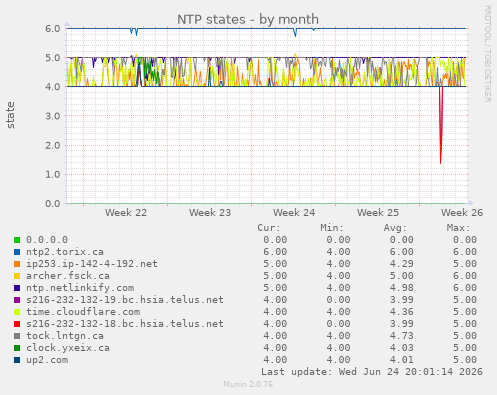Click the yellow swatch for archer.fsck.ca
This screenshot has width=497, height=395.
17,276
